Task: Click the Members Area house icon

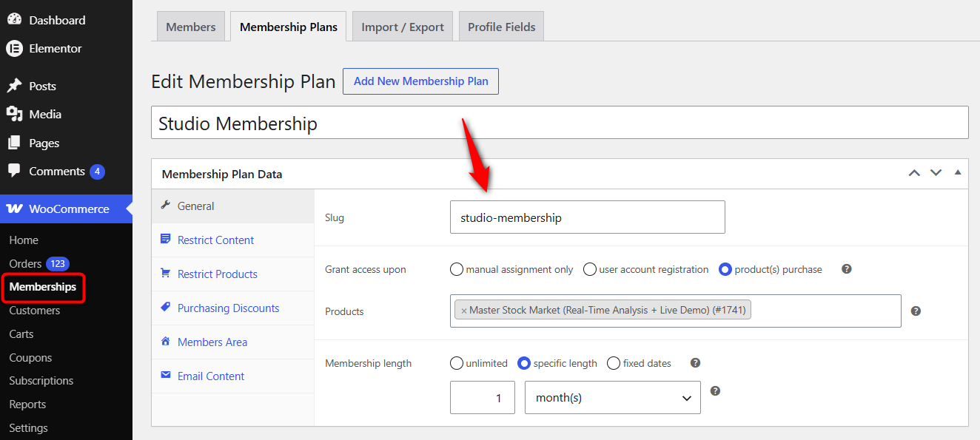Action: coord(165,342)
